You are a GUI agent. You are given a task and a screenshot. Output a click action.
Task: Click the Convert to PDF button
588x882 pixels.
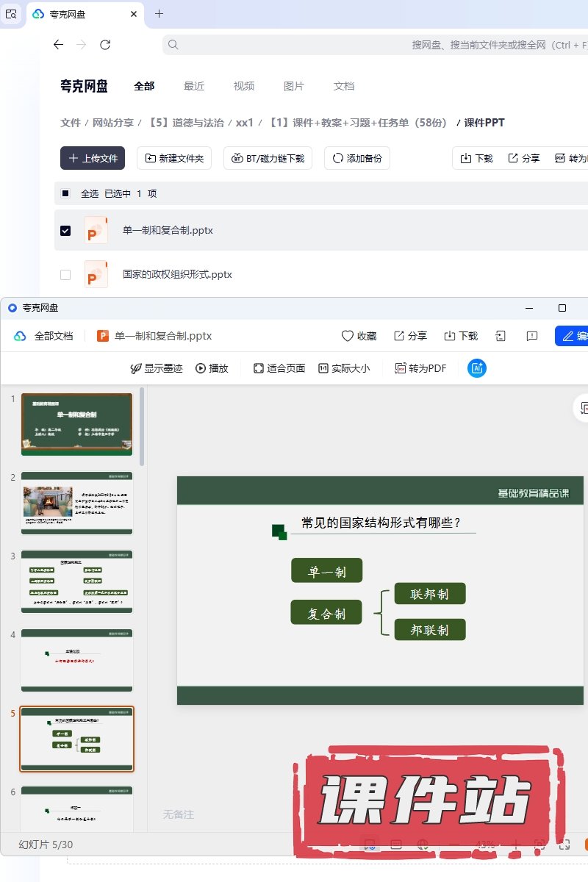[x=420, y=368]
